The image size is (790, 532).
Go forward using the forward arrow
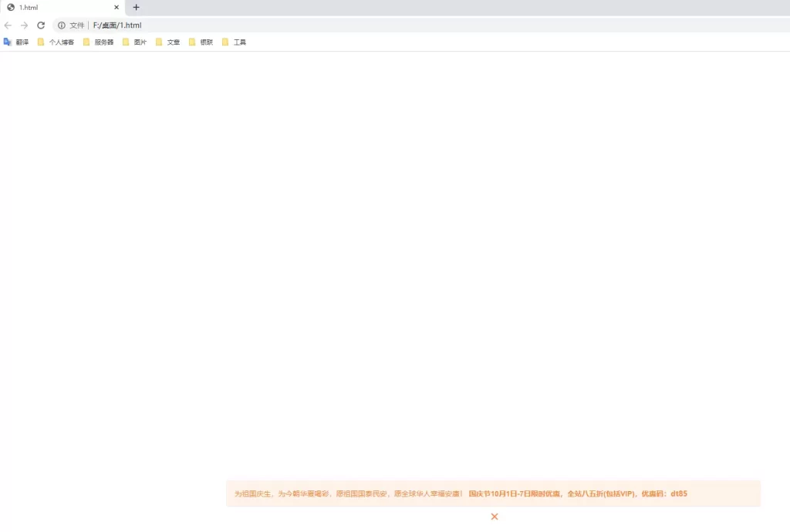coord(24,25)
